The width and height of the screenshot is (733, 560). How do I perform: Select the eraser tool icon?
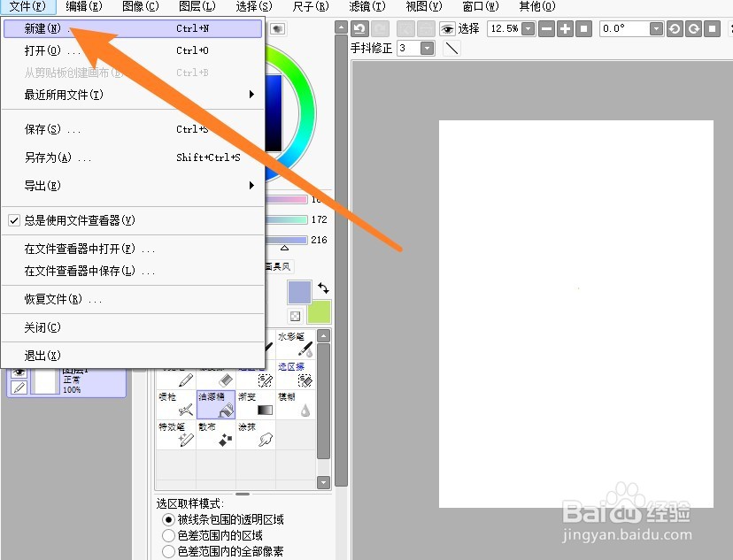tap(226, 380)
